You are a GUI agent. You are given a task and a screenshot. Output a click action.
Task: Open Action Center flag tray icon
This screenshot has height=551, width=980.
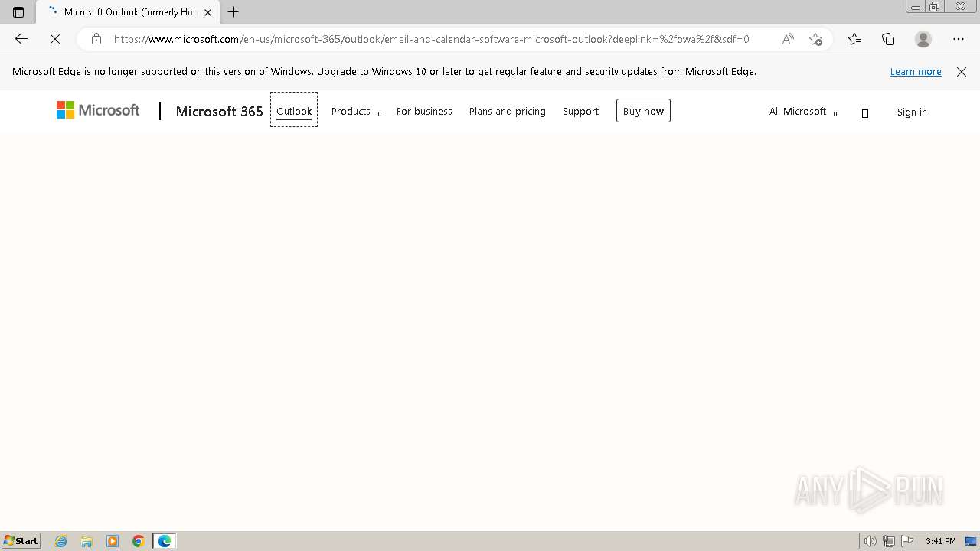(907, 541)
